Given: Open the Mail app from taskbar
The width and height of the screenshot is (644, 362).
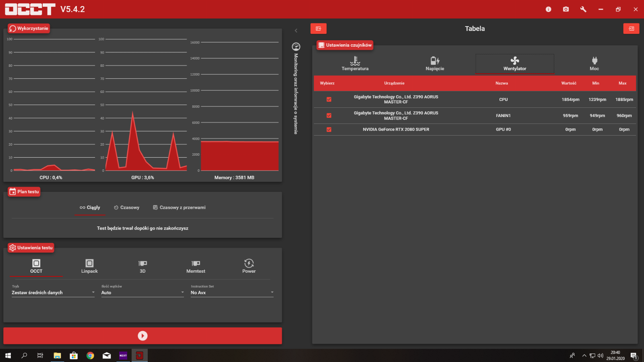Looking at the screenshot, I should (107, 356).
